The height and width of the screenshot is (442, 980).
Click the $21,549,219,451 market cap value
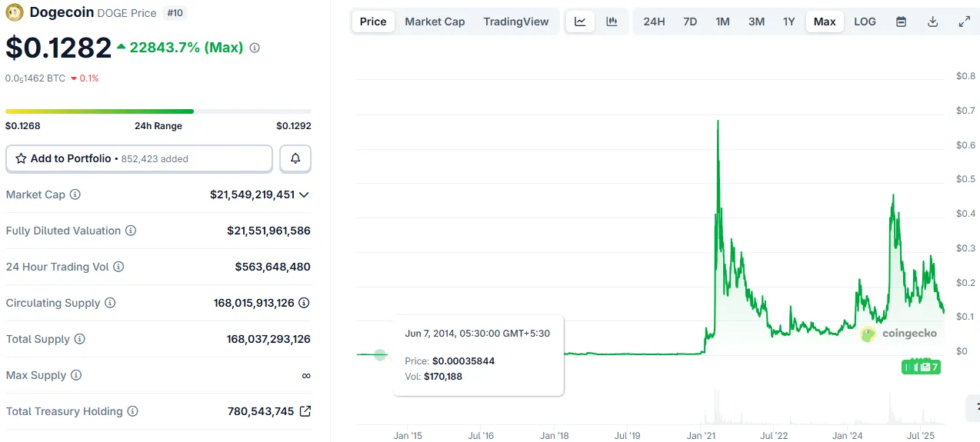[252, 194]
